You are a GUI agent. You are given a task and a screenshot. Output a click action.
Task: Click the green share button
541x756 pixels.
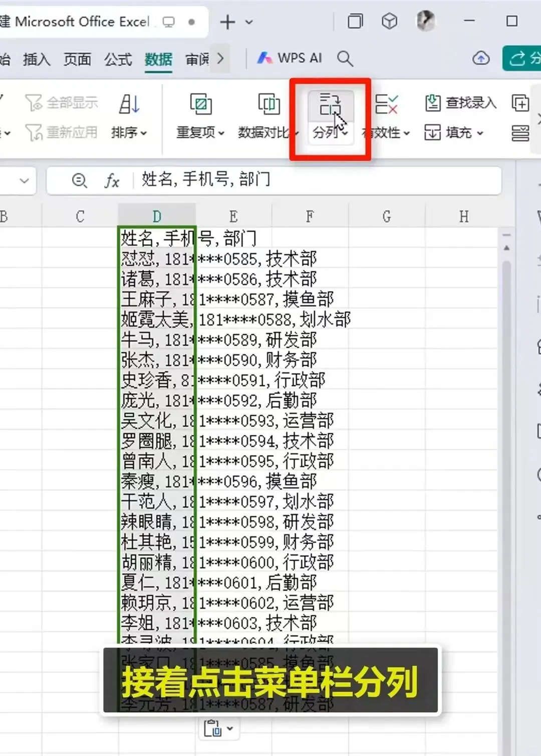(522, 59)
